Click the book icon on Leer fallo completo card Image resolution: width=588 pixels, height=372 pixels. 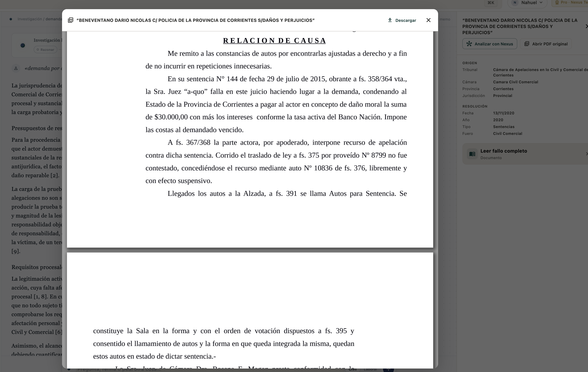[472, 154]
